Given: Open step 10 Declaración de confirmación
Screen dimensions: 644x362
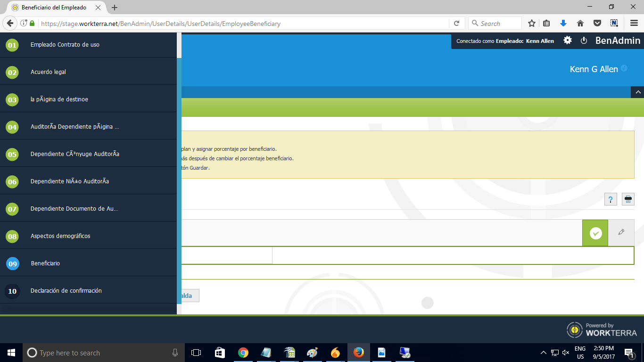Looking at the screenshot, I should click(x=88, y=291).
